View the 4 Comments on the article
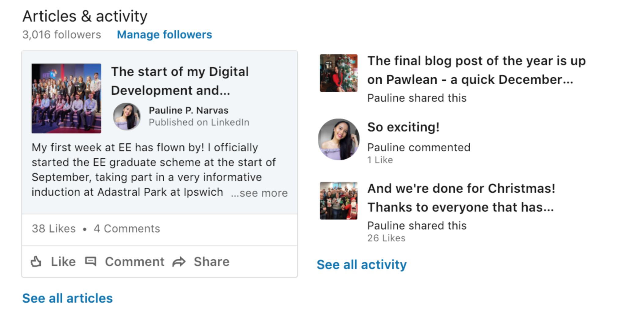The height and width of the screenshot is (313, 644). click(127, 229)
